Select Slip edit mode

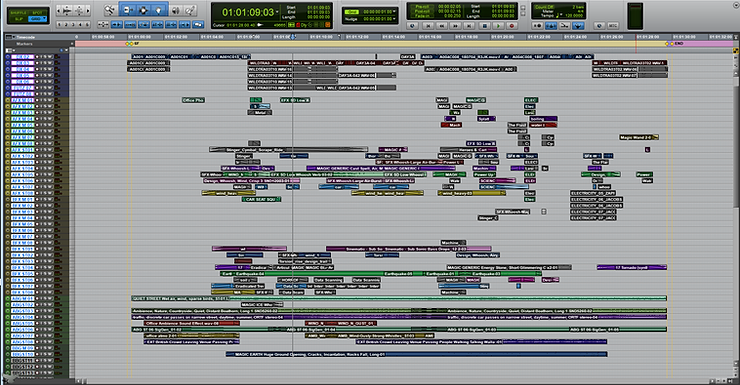pyautogui.click(x=18, y=19)
